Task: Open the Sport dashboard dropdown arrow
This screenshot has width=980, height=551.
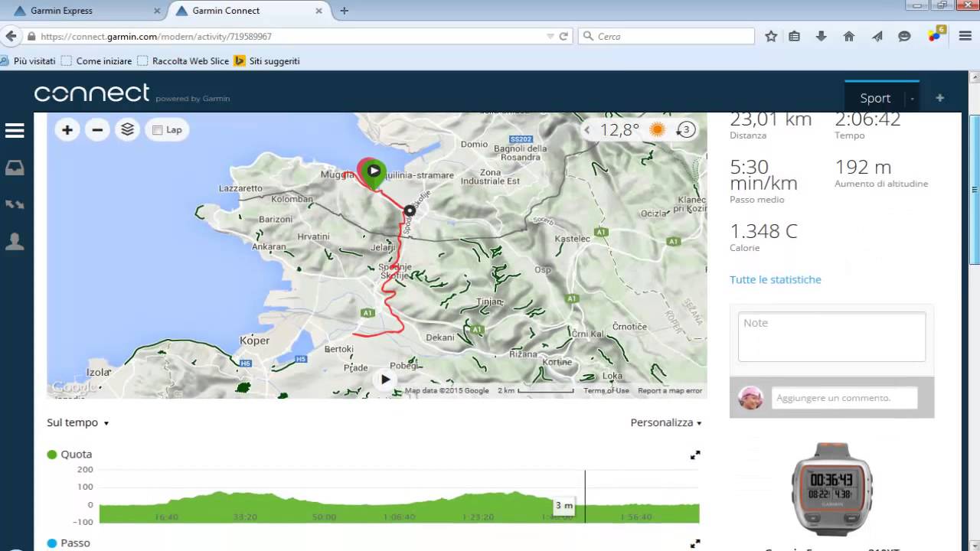Action: (x=912, y=99)
